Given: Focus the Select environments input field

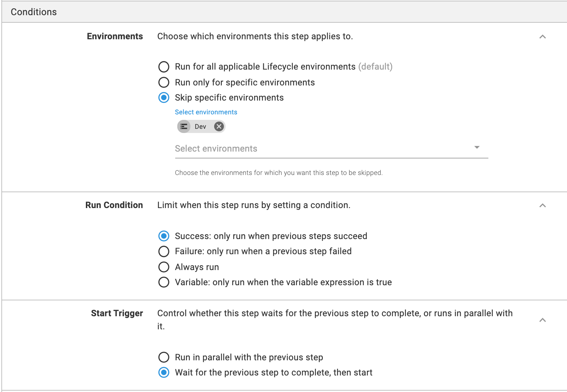Looking at the screenshot, I should (331, 149).
